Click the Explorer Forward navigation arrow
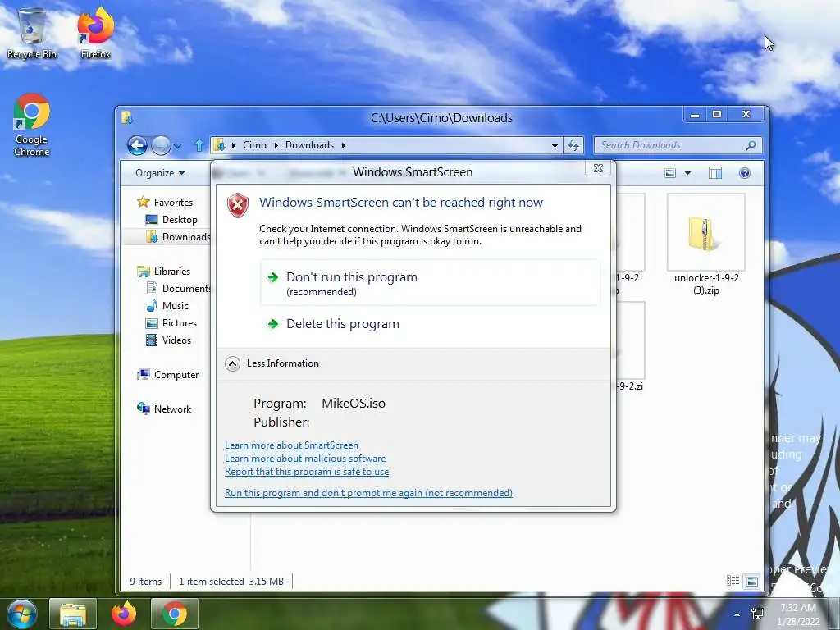Screen dimensions: 840x630 161,145
